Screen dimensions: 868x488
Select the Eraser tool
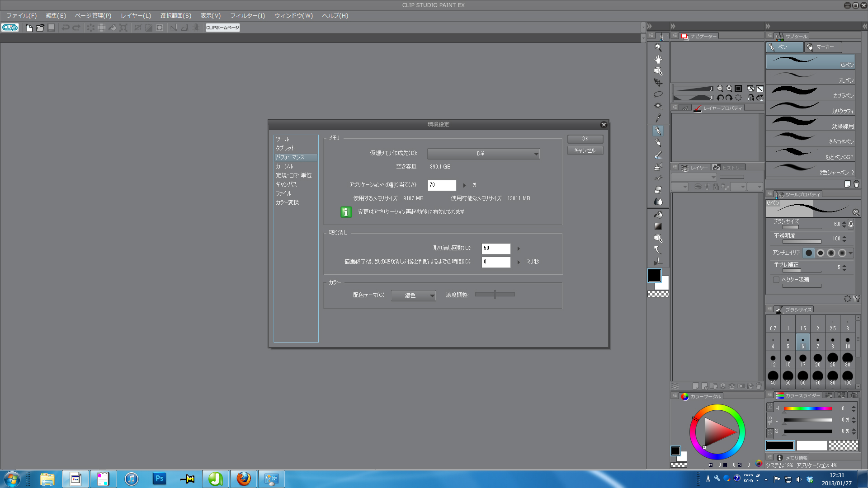(x=658, y=190)
